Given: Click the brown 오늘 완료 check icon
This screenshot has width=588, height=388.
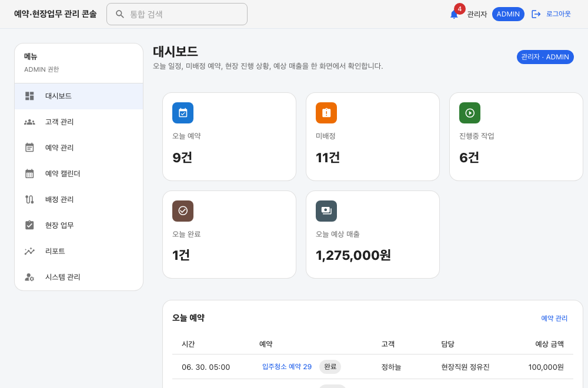Looking at the screenshot, I should (183, 210).
